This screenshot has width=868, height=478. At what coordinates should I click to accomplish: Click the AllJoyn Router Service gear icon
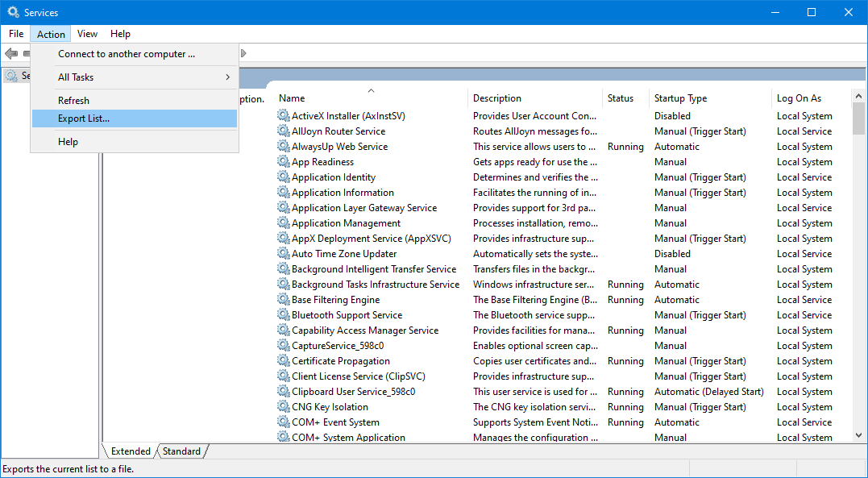click(x=284, y=131)
